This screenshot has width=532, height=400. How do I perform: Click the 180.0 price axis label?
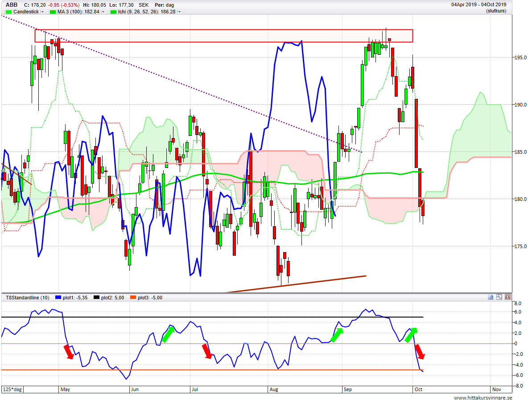pyautogui.click(x=520, y=199)
